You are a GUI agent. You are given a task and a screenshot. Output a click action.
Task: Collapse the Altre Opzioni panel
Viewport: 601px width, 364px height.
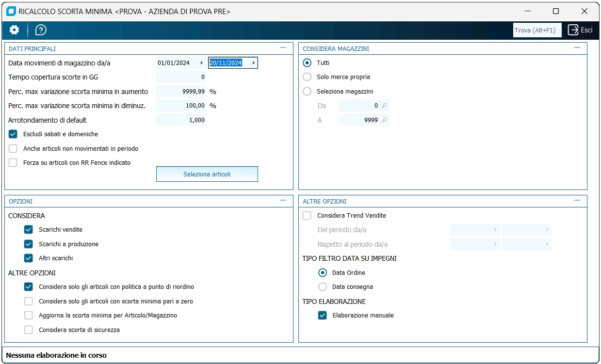pyautogui.click(x=577, y=200)
